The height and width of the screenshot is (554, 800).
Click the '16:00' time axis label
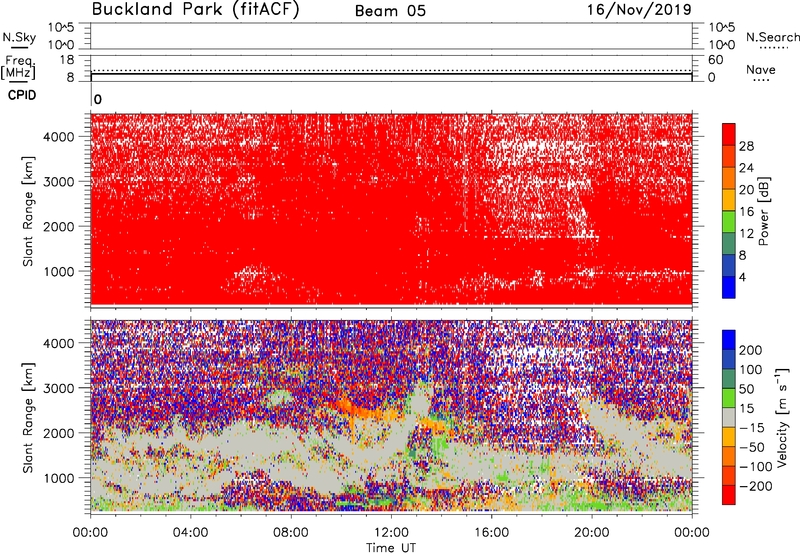491,533
